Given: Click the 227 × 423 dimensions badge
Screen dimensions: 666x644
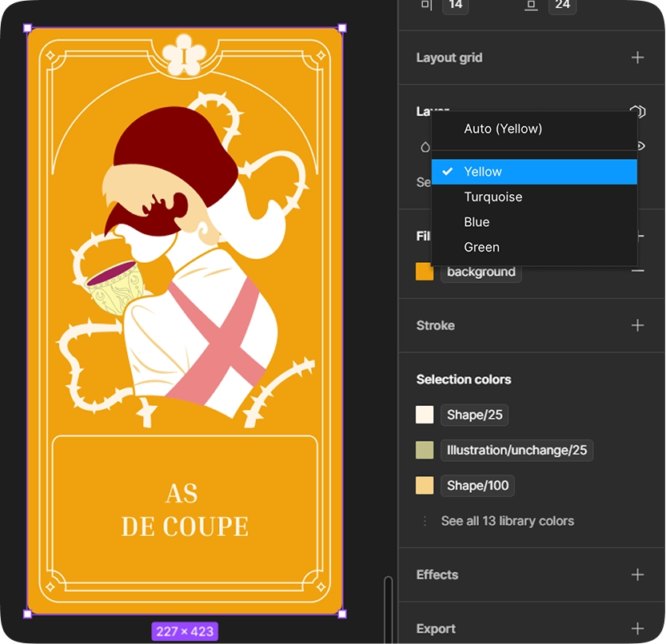Looking at the screenshot, I should (x=185, y=631).
